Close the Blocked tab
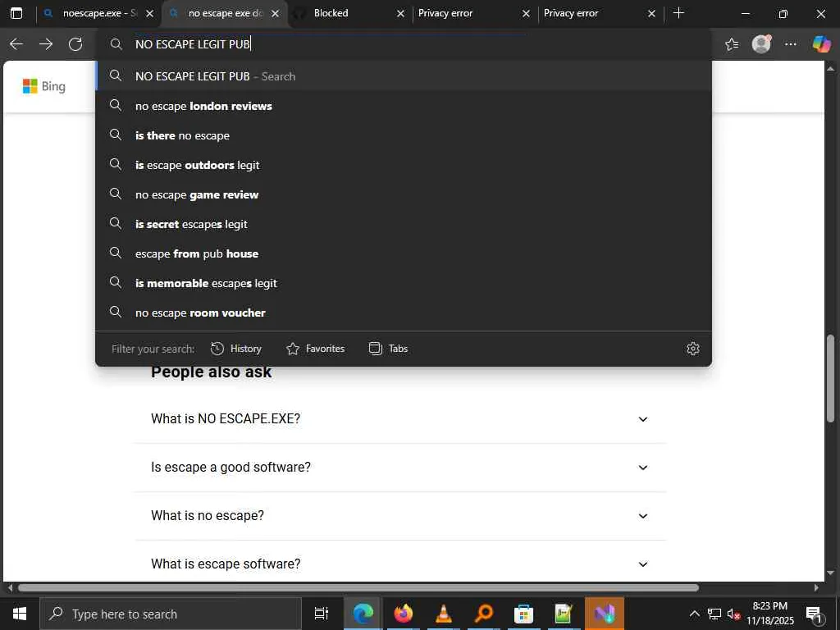 (400, 13)
